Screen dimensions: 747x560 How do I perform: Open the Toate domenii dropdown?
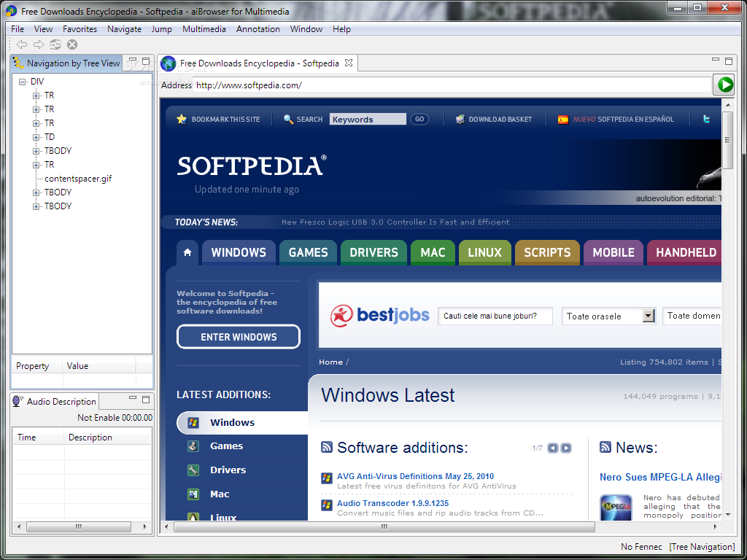point(692,316)
